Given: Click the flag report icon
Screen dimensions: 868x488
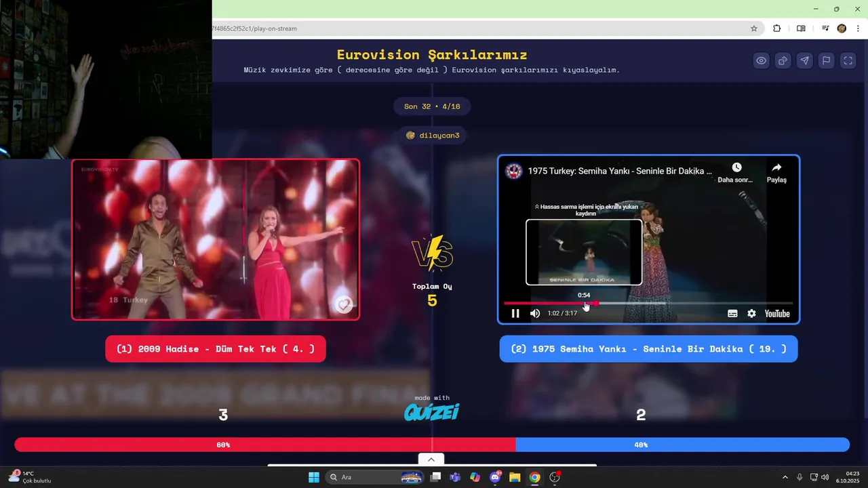Looking at the screenshot, I should click(x=827, y=60).
